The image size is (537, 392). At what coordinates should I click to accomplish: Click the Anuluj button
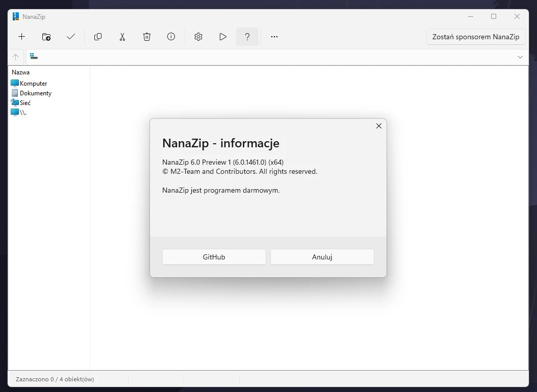click(x=322, y=257)
